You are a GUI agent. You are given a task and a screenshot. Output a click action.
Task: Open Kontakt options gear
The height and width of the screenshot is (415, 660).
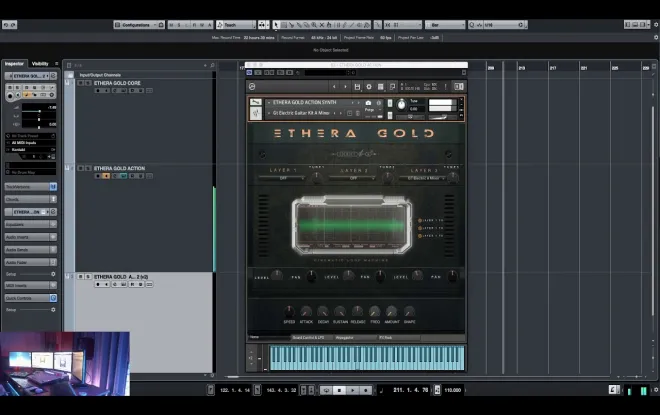[x=369, y=87]
